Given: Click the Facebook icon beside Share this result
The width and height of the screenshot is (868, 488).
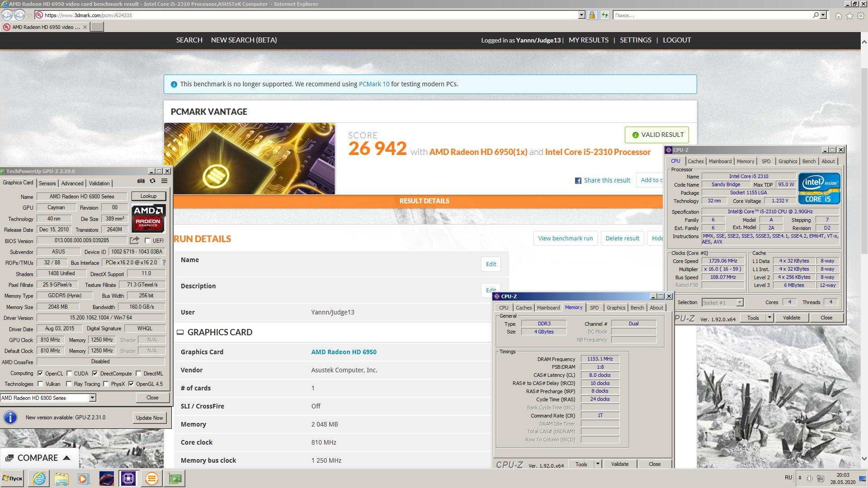Looking at the screenshot, I should [578, 181].
